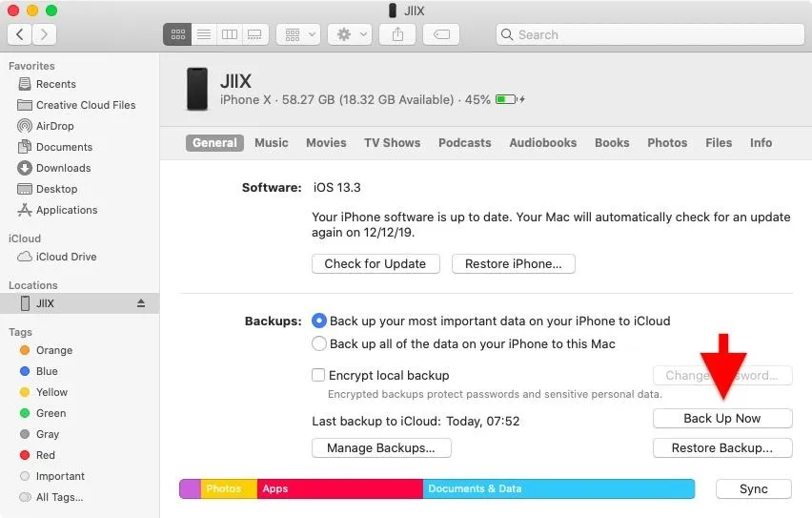Click Documents & Data storage segment
The height and width of the screenshot is (518, 812).
click(x=558, y=488)
